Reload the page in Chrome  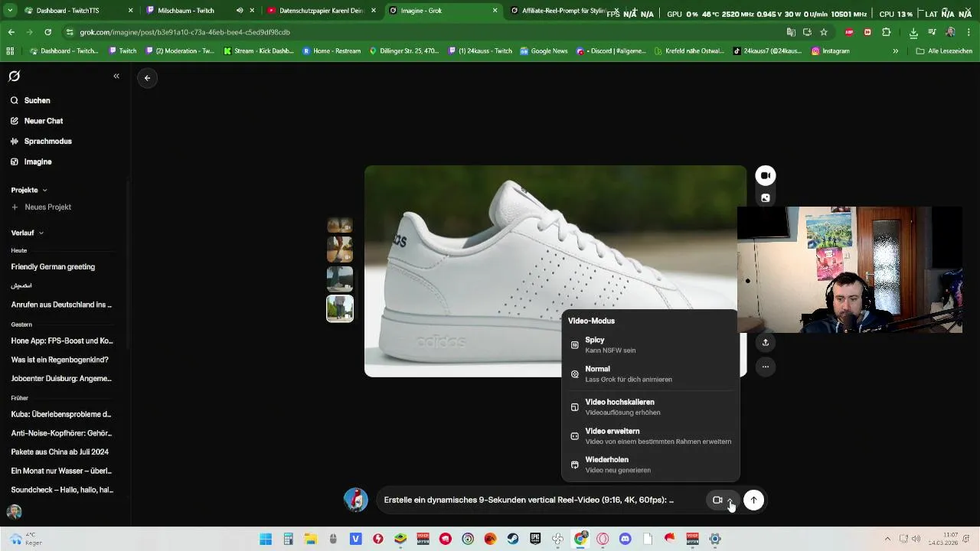pyautogui.click(x=47, y=32)
